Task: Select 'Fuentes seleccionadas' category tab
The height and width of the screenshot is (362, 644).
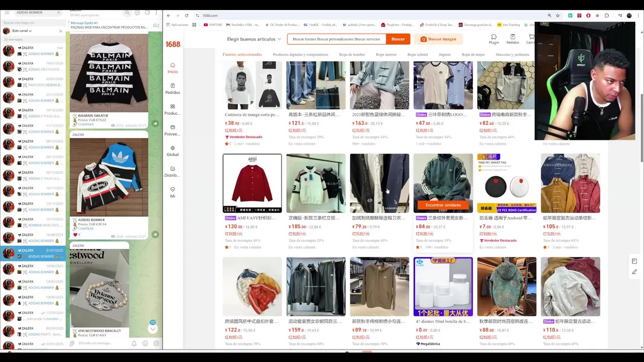Action: [x=242, y=54]
